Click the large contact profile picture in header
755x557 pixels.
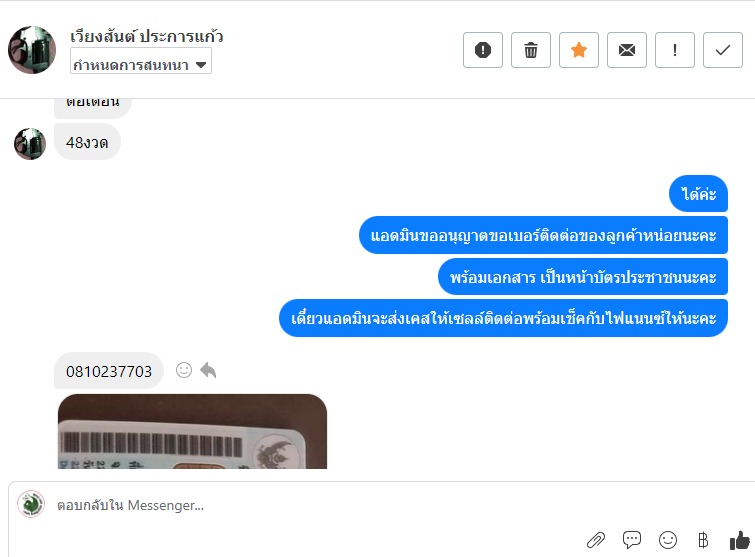click(32, 50)
